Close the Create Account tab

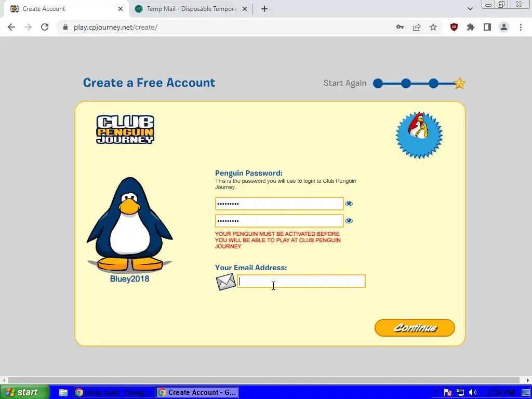click(121, 9)
